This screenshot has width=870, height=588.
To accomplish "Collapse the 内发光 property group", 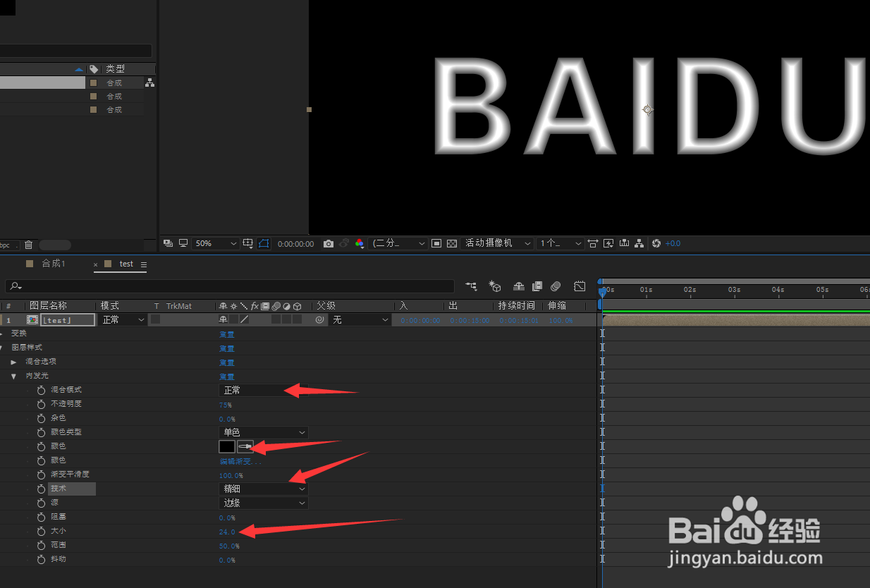I will click(x=13, y=376).
